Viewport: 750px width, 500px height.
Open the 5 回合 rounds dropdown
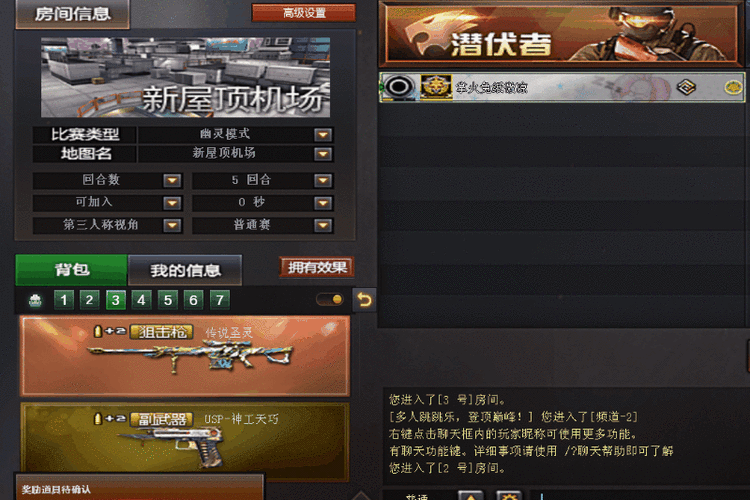click(x=323, y=180)
